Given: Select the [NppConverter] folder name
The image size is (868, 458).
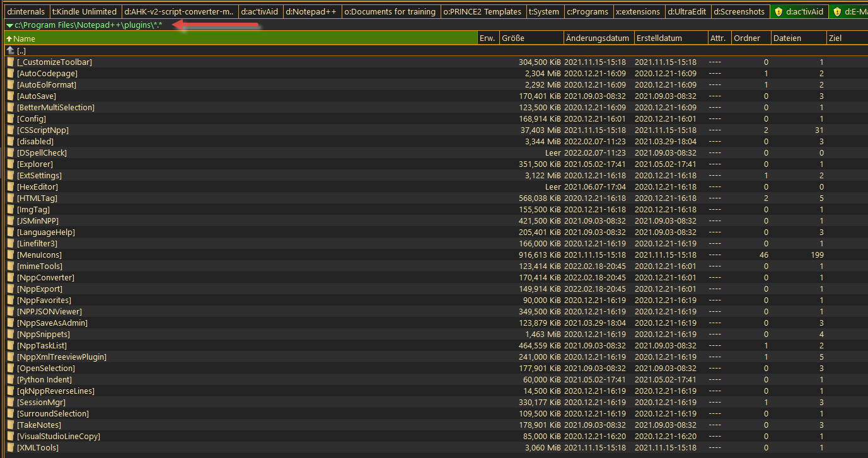Looking at the screenshot, I should click(x=45, y=278).
